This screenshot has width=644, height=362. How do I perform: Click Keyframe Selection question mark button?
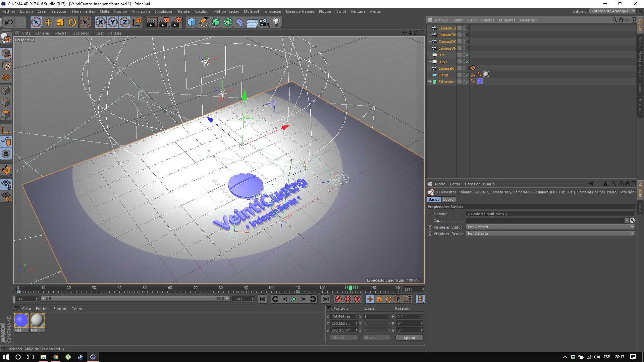coord(357,299)
